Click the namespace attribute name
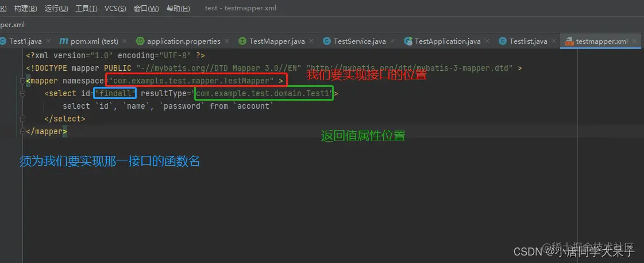The height and width of the screenshot is (263, 644). point(83,81)
